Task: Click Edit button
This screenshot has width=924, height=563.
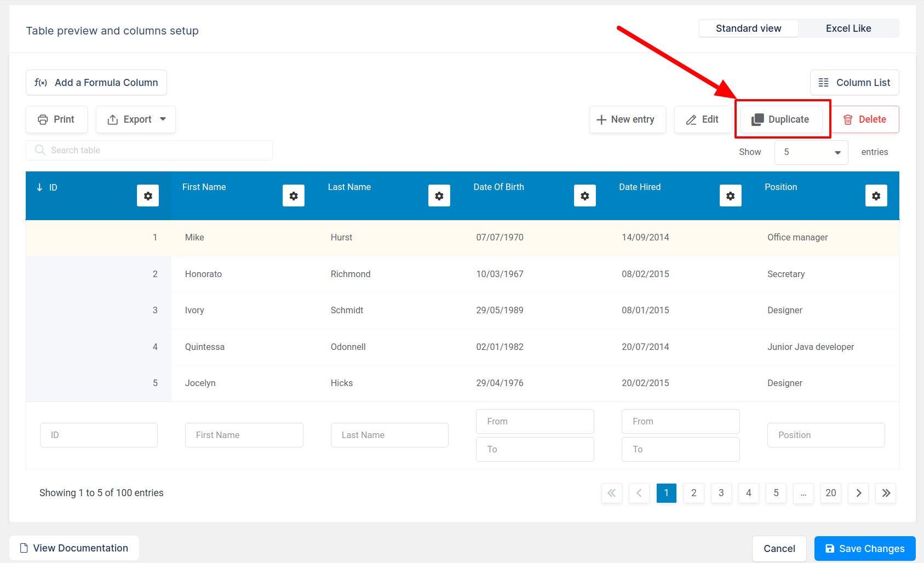Action: click(x=703, y=119)
